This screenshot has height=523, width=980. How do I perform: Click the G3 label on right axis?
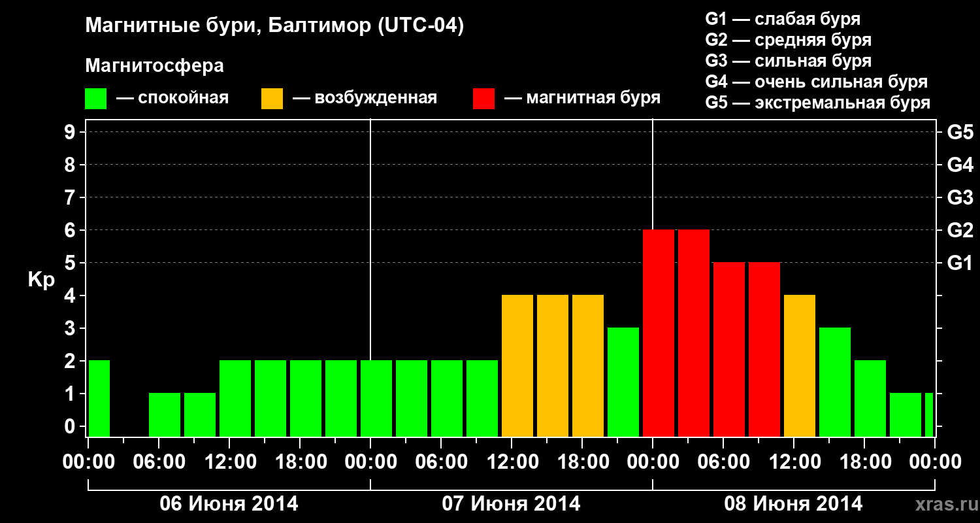click(x=960, y=197)
